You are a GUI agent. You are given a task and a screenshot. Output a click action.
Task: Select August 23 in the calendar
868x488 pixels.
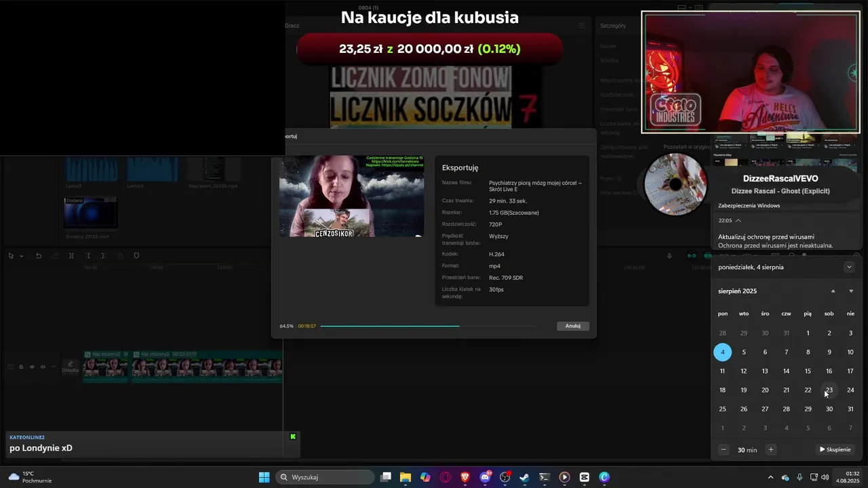[829, 390]
